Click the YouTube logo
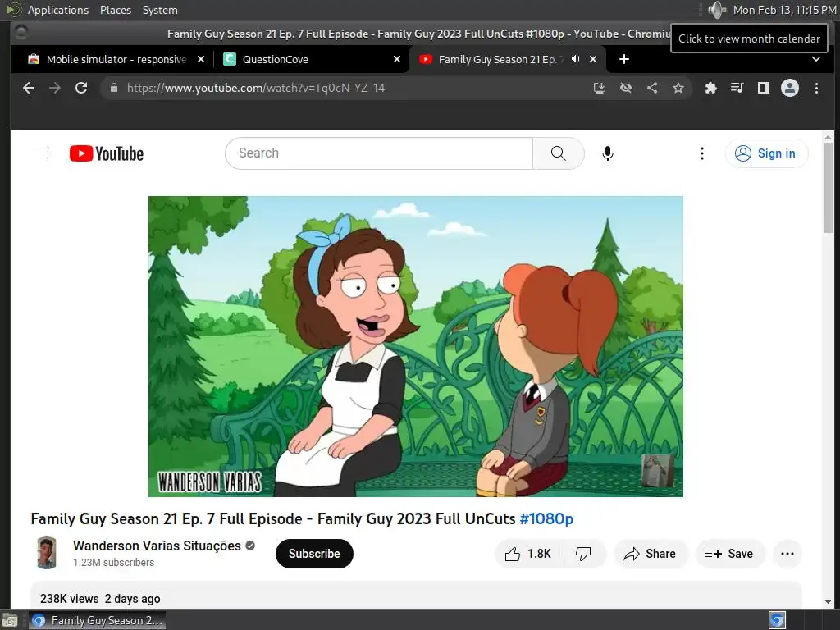Viewport: 840px width, 630px height. 107,153
